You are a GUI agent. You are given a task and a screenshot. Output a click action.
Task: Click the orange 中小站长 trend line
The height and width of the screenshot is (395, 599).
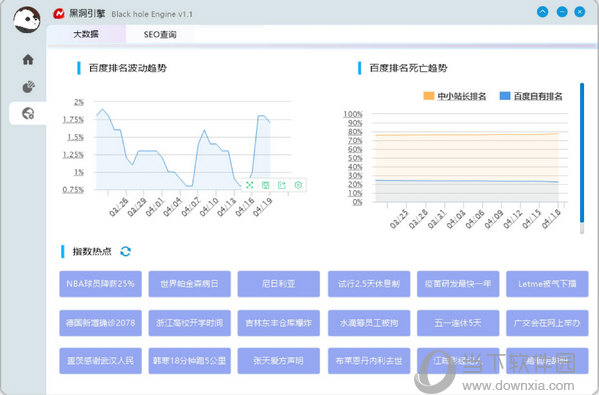[x=467, y=134]
